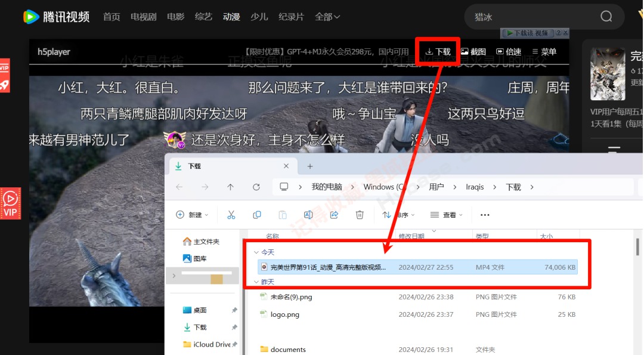Screen dimensions: 644x355
Task: Select the 完美世界第91话 MP4 file
Action: coord(417,267)
